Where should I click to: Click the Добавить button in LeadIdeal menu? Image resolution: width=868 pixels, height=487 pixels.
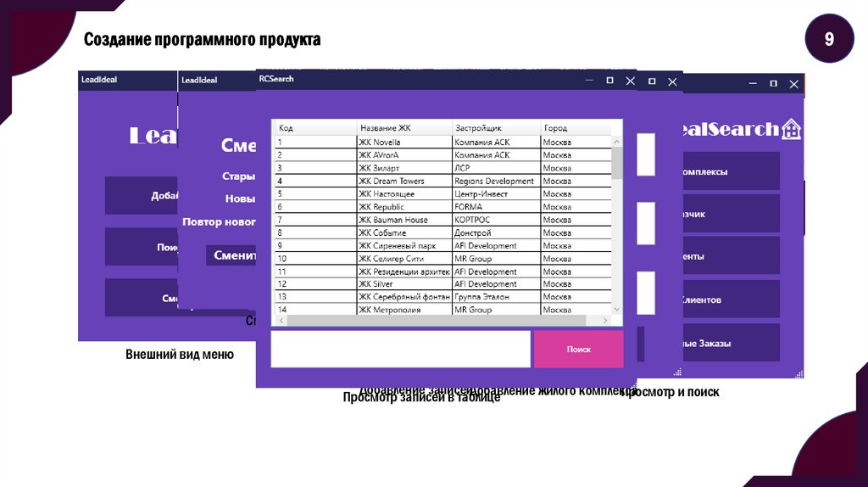142,196
